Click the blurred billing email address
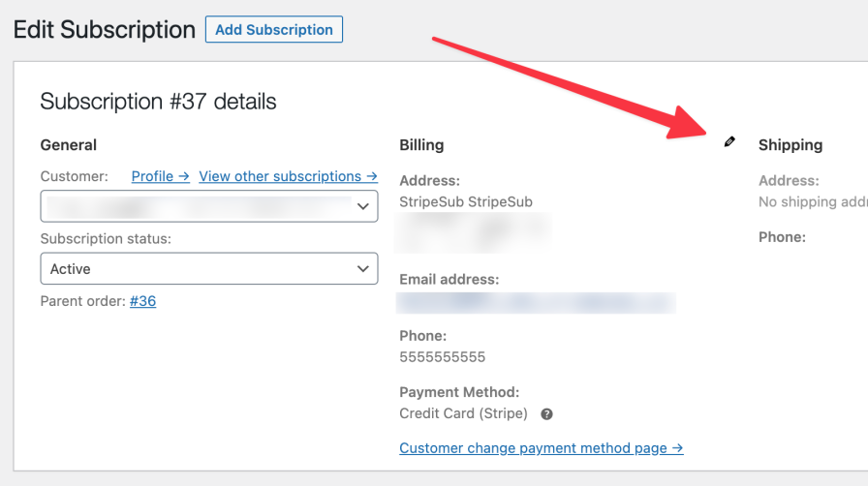The height and width of the screenshot is (486, 868). pos(536,303)
